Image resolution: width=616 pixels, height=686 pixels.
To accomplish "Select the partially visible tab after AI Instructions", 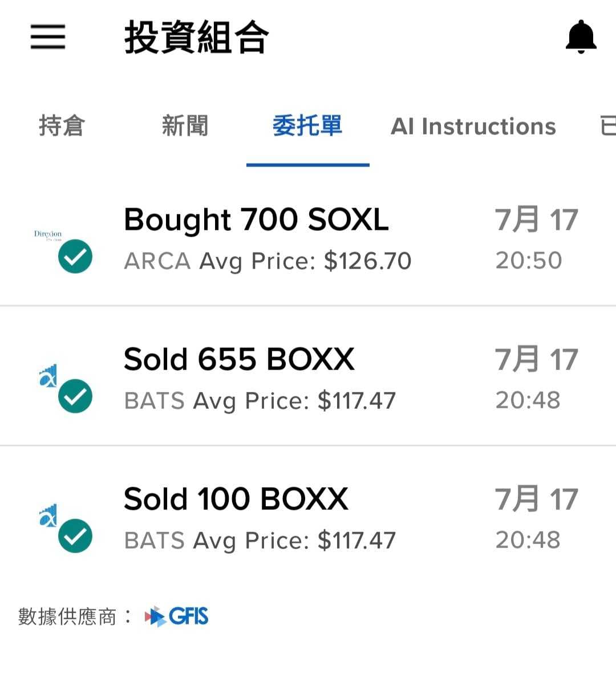I will [608, 126].
